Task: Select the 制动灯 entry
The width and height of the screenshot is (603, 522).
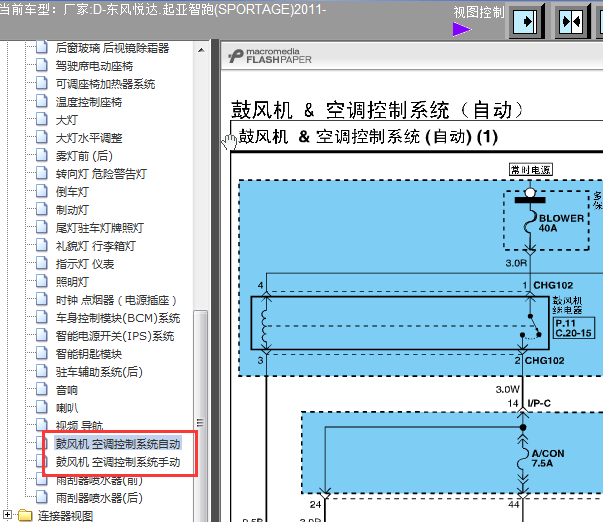Action: pyautogui.click(x=72, y=210)
